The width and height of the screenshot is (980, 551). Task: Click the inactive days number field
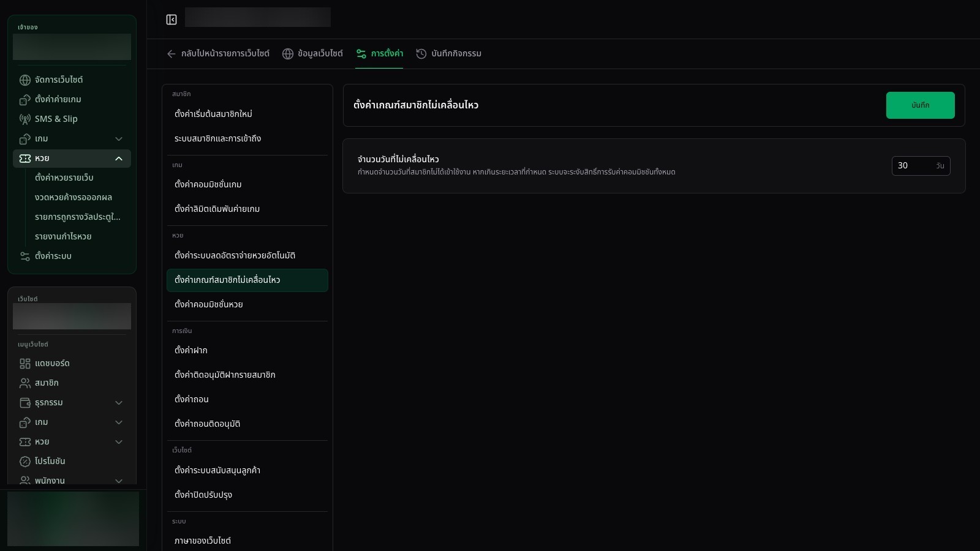921,166
